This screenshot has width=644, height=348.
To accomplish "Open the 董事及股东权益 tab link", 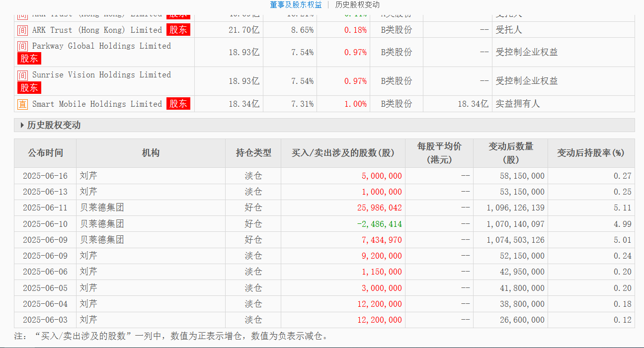I will 296,5.
